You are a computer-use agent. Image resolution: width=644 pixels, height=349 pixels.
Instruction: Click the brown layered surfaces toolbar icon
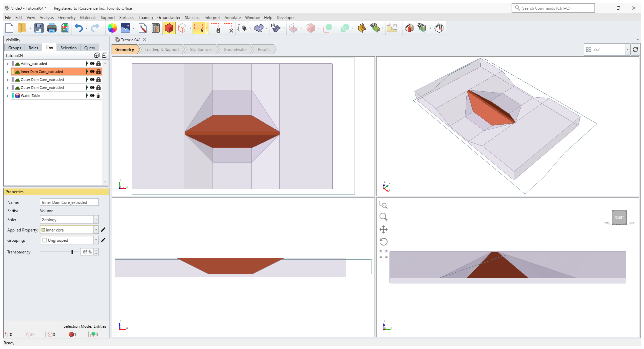pos(362,28)
